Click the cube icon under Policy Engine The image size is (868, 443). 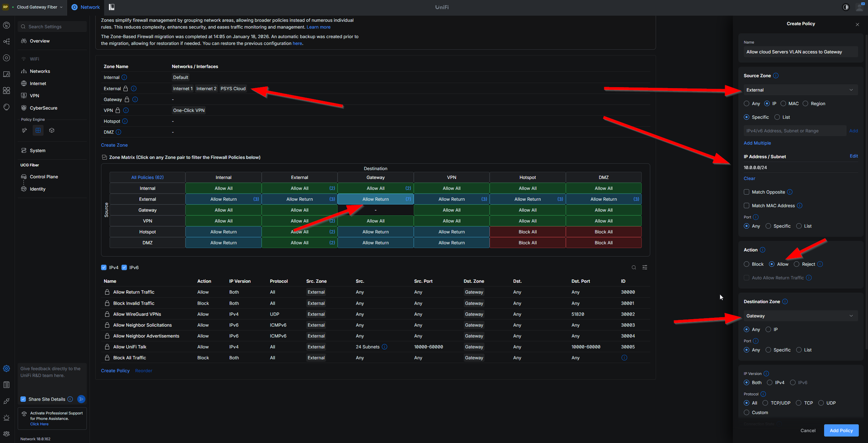[x=52, y=131]
